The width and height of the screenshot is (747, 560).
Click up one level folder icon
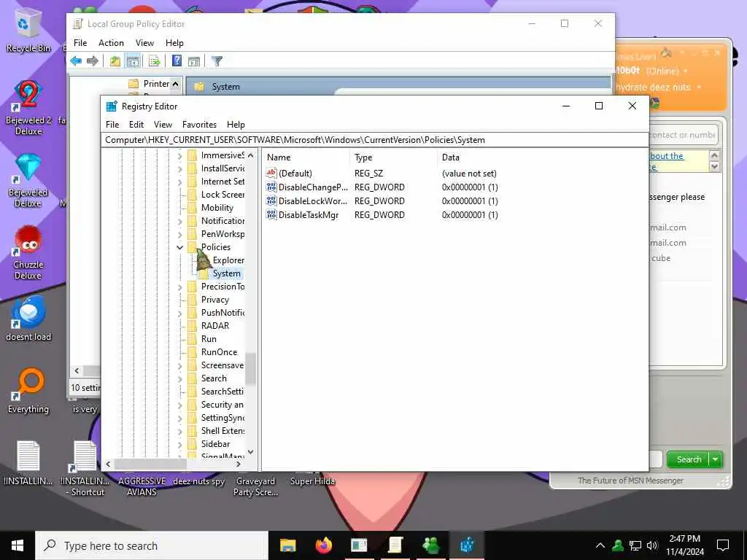pyautogui.click(x=115, y=61)
